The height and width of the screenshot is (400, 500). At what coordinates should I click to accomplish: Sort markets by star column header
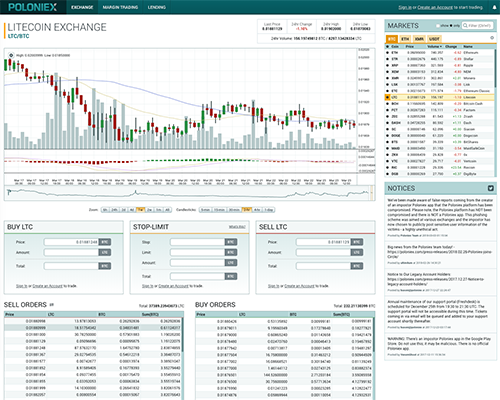click(x=387, y=47)
